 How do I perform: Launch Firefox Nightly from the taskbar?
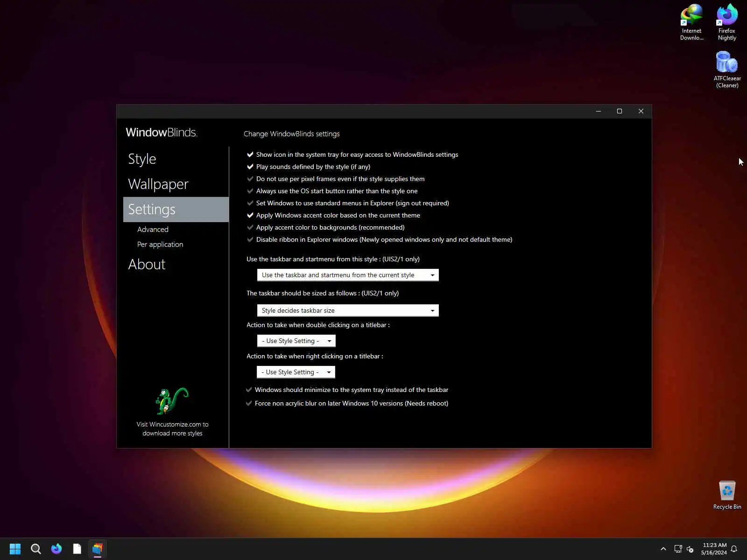pos(56,549)
